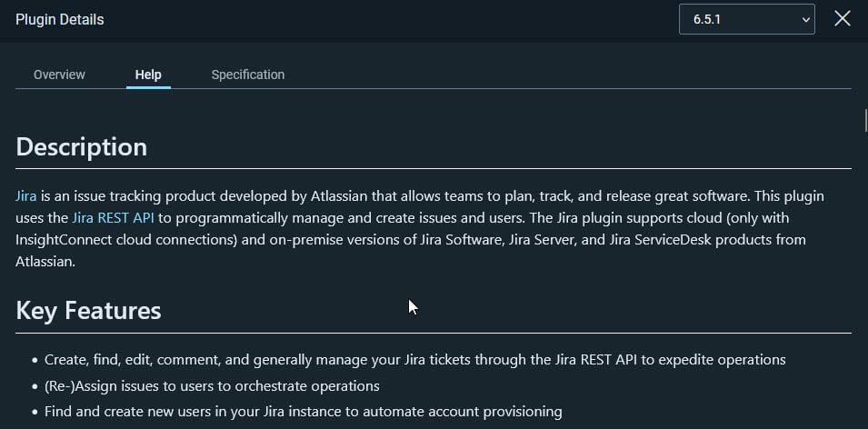
Task: Click the (Re-)Assign issues bullet item
Action: (x=212, y=385)
